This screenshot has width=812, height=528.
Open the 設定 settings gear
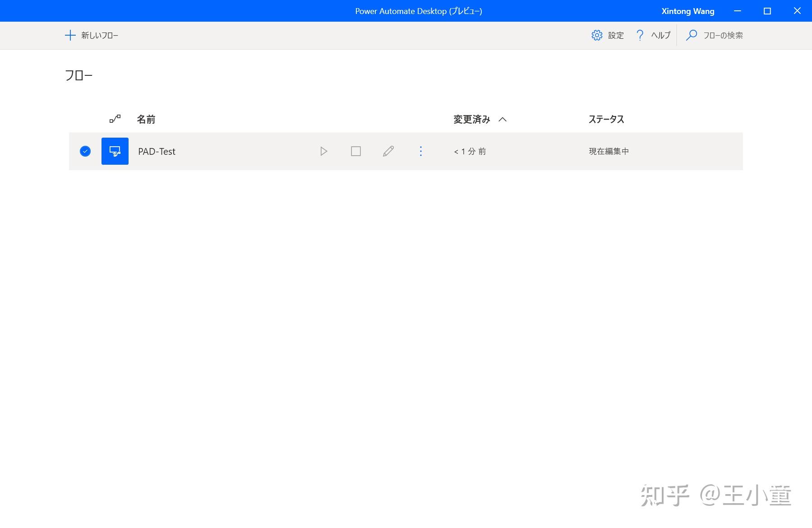coord(607,35)
